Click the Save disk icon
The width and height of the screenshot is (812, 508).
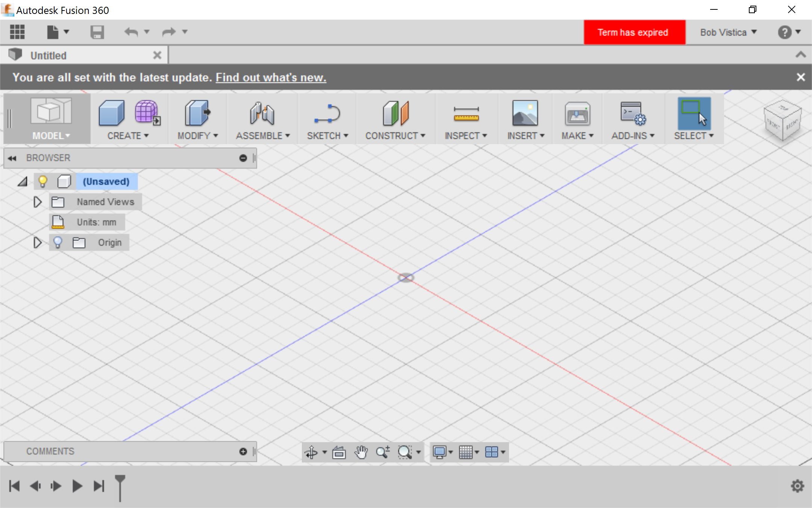click(x=97, y=32)
